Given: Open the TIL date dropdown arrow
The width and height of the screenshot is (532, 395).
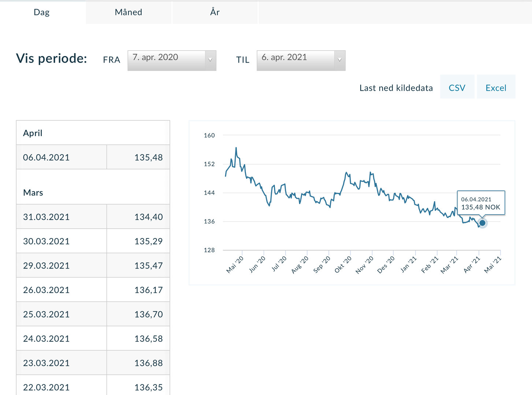Looking at the screenshot, I should click(339, 60).
